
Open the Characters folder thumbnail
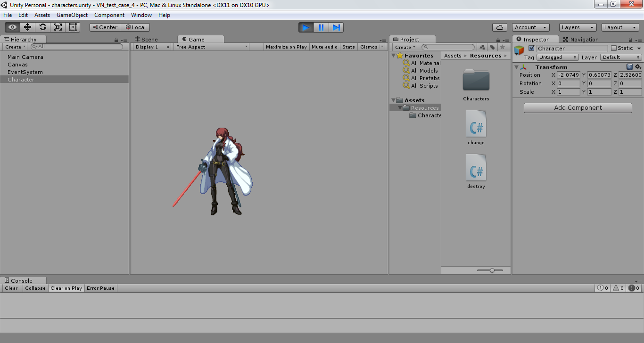point(476,80)
